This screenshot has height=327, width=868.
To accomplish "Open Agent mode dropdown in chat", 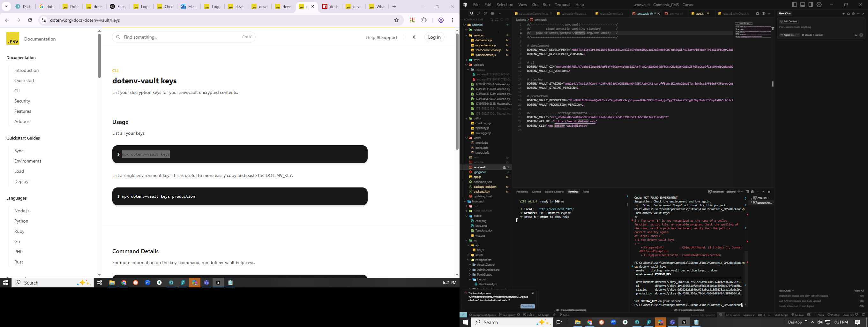I will point(789,35).
